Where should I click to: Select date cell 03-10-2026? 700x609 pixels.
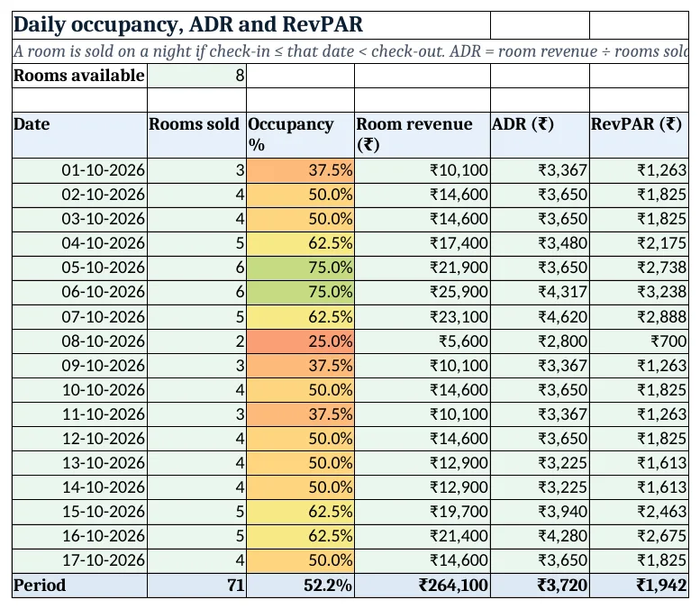(x=79, y=219)
